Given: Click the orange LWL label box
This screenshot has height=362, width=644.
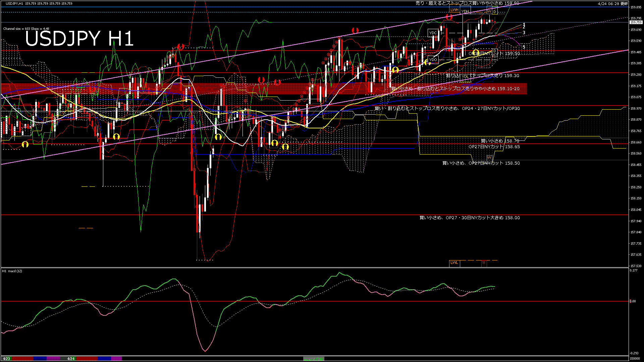Looking at the screenshot, I should tap(454, 263).
